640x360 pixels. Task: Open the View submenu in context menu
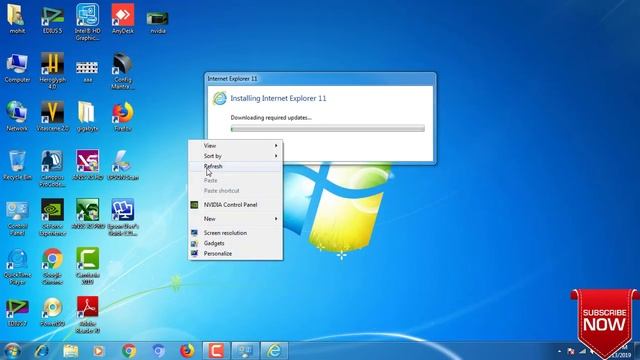tap(236, 146)
